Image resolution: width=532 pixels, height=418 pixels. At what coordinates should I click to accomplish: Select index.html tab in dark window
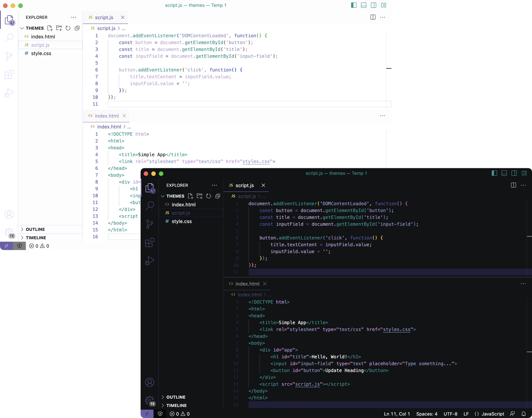tap(247, 284)
